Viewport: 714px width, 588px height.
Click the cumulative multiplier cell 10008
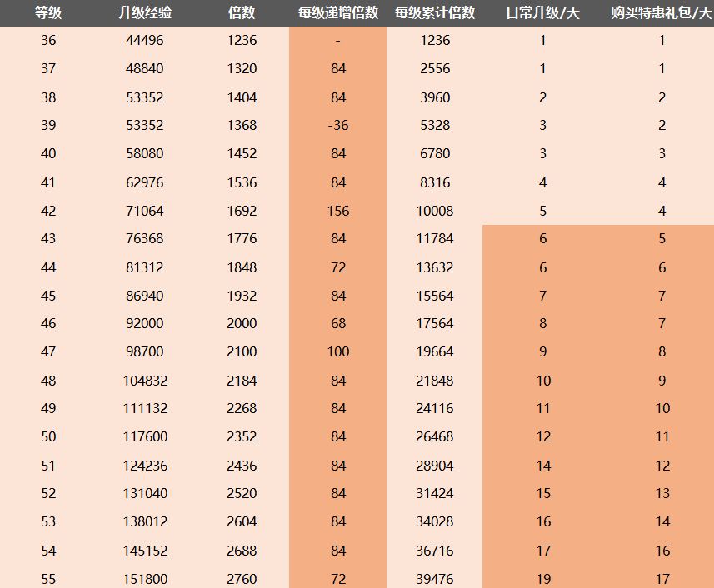(435, 211)
